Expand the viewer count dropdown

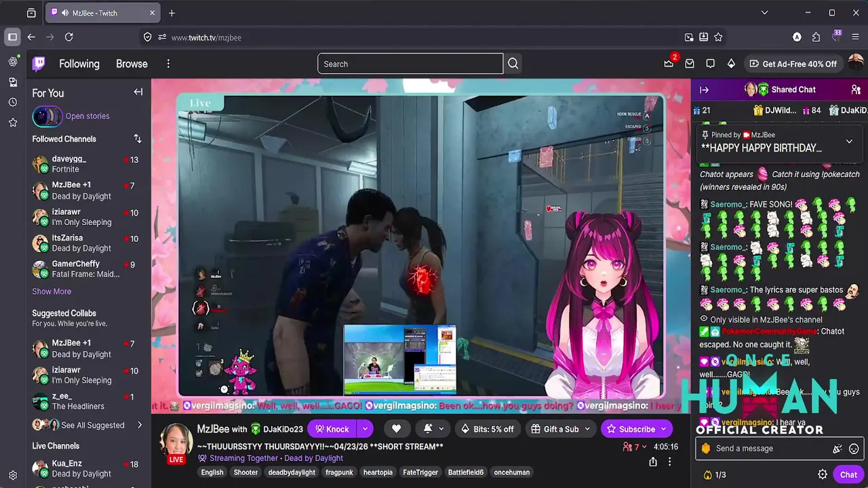pyautogui.click(x=644, y=447)
